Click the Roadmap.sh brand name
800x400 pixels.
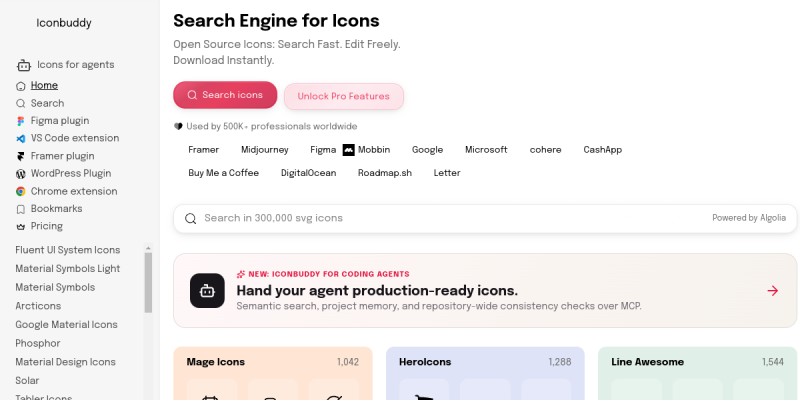tap(385, 173)
